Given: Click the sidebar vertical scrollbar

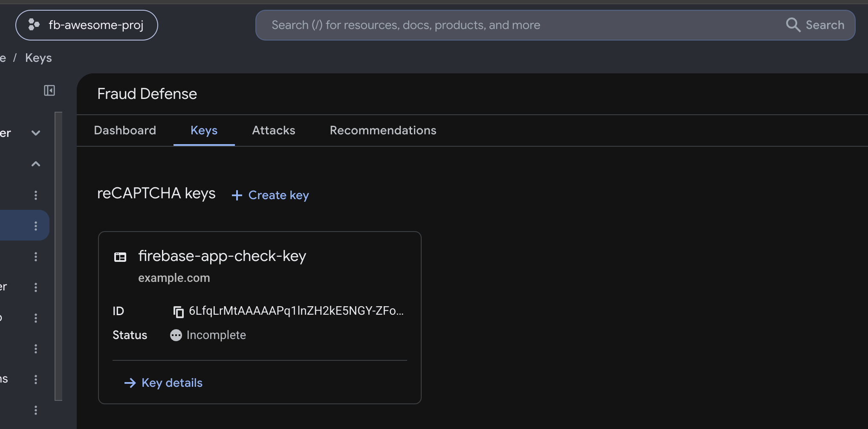Looking at the screenshot, I should 58,256.
